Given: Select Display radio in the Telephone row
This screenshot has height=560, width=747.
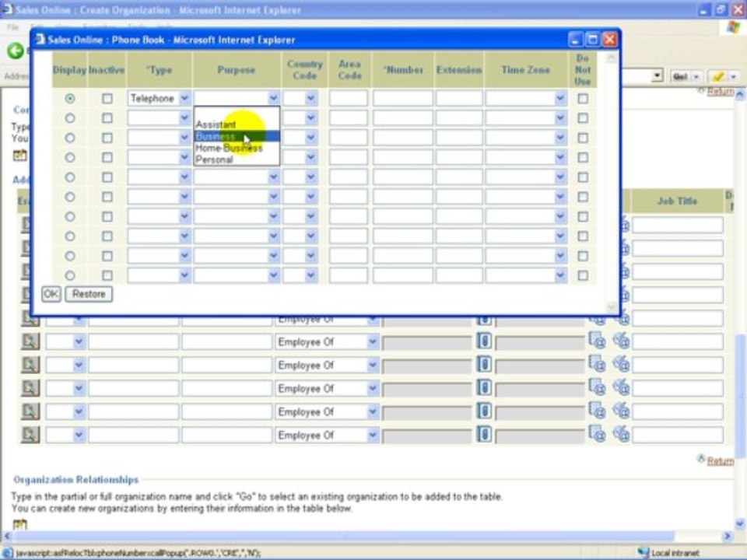Looking at the screenshot, I should tap(70, 99).
